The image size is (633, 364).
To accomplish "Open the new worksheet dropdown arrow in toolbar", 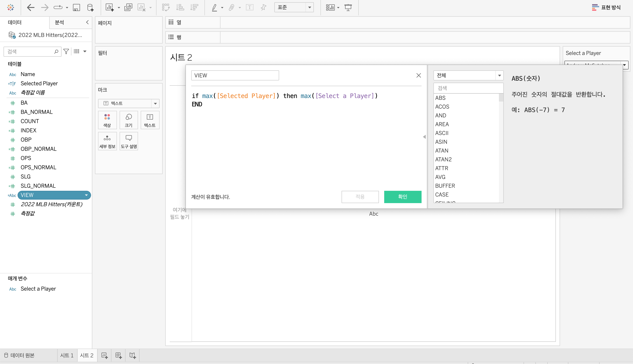I will point(119,8).
